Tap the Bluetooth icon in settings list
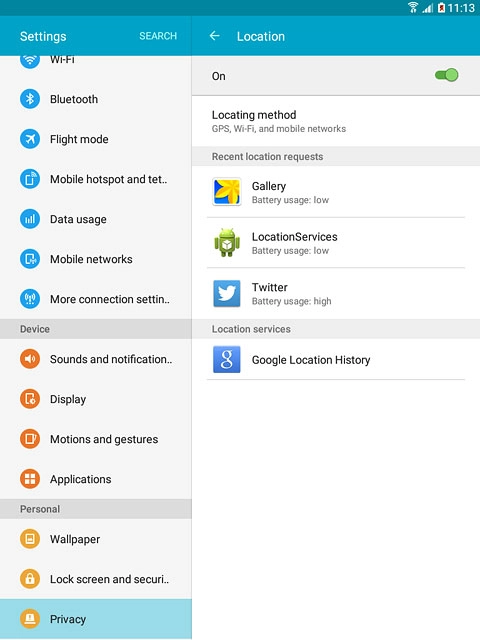Image resolution: width=480 pixels, height=640 pixels. (30, 99)
